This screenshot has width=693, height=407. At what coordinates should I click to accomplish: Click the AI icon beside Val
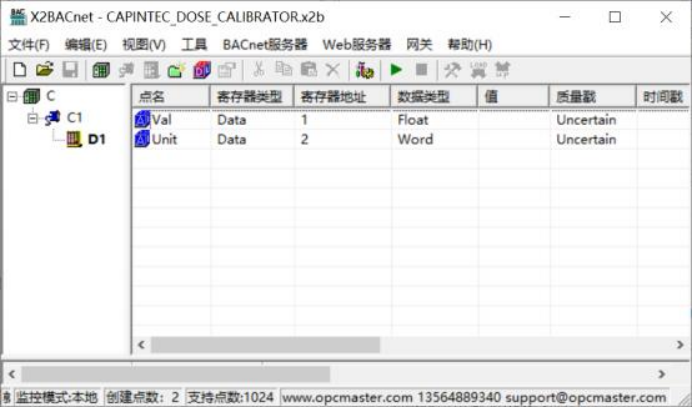pyautogui.click(x=142, y=120)
